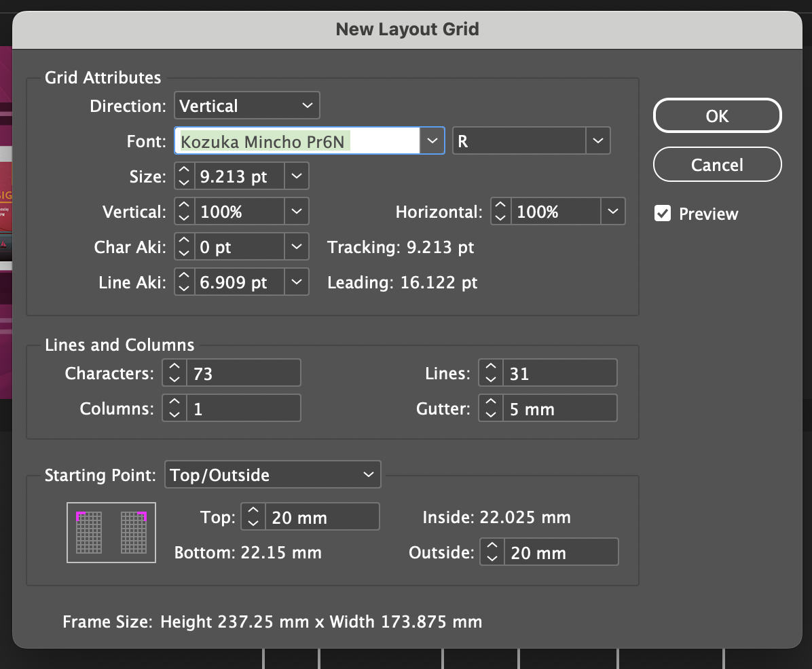Click the Columns input field

[x=242, y=409]
